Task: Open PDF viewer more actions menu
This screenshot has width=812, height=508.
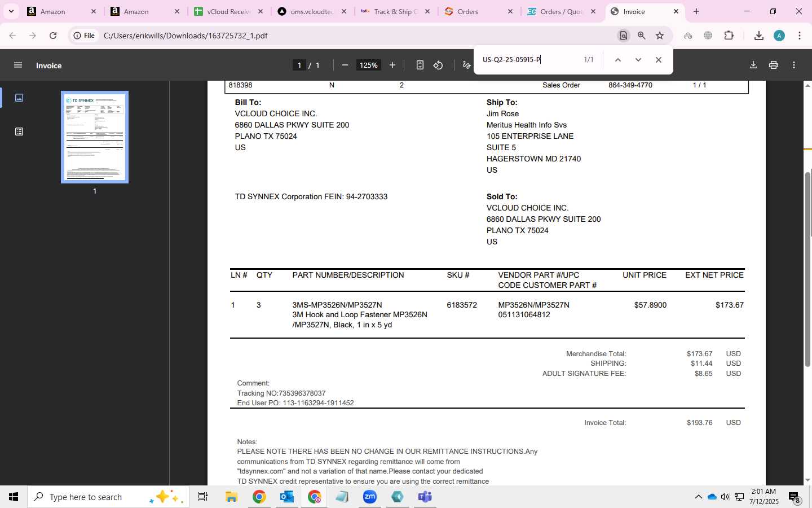Action: [x=794, y=65]
